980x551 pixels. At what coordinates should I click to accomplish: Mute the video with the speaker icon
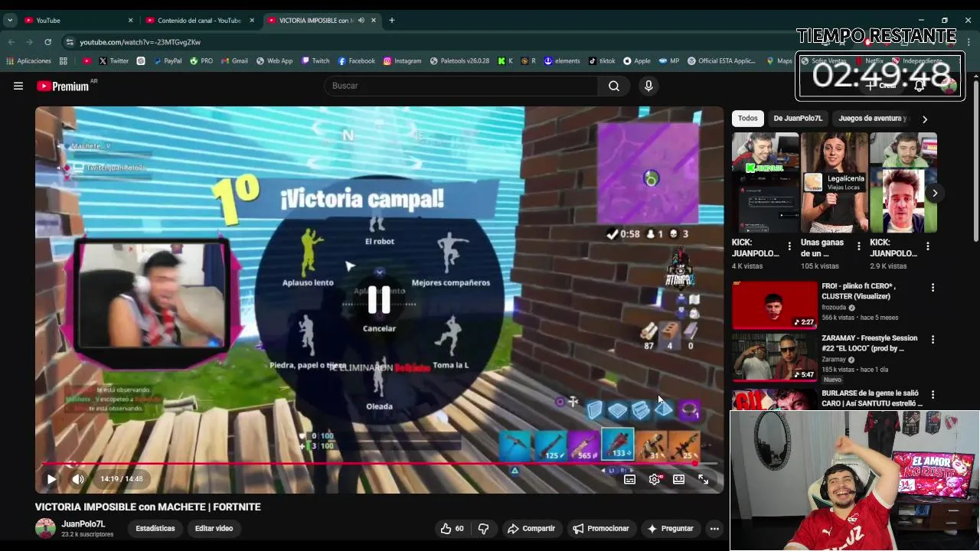(x=77, y=479)
